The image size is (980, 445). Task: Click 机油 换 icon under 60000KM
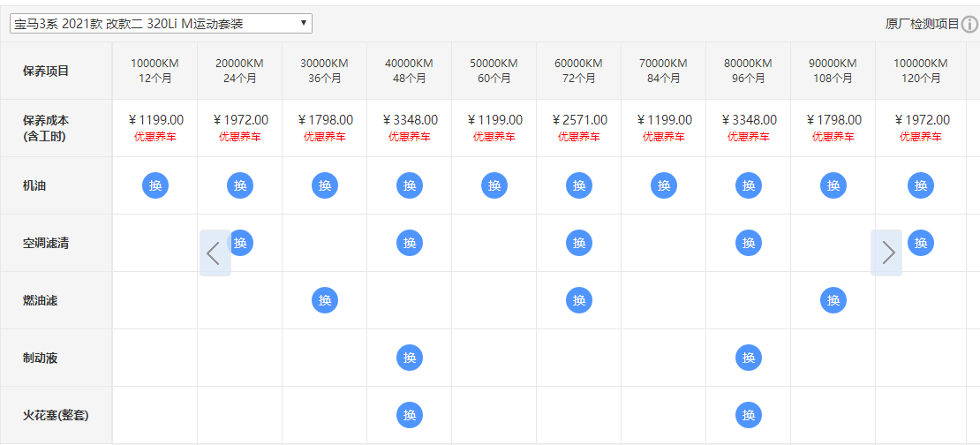click(579, 185)
